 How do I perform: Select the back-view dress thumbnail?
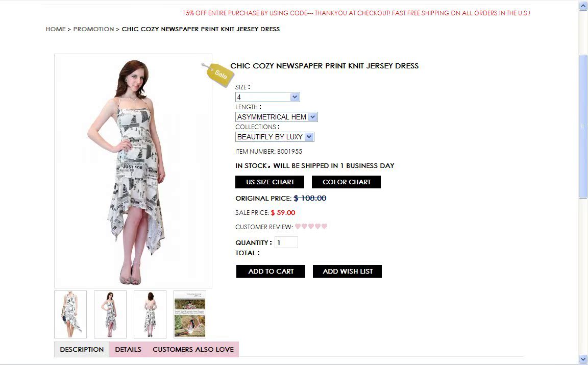point(150,314)
